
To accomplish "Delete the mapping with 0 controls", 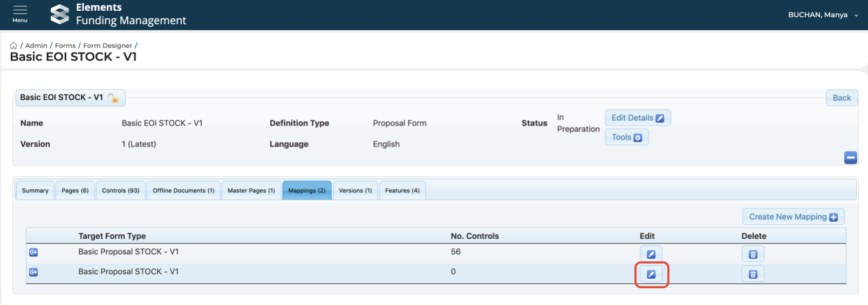I will coord(753,274).
